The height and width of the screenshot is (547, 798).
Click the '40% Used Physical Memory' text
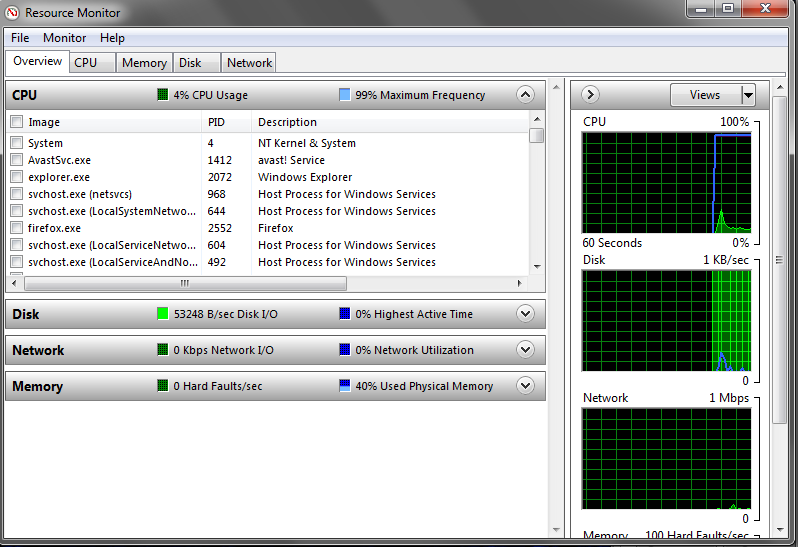[424, 386]
